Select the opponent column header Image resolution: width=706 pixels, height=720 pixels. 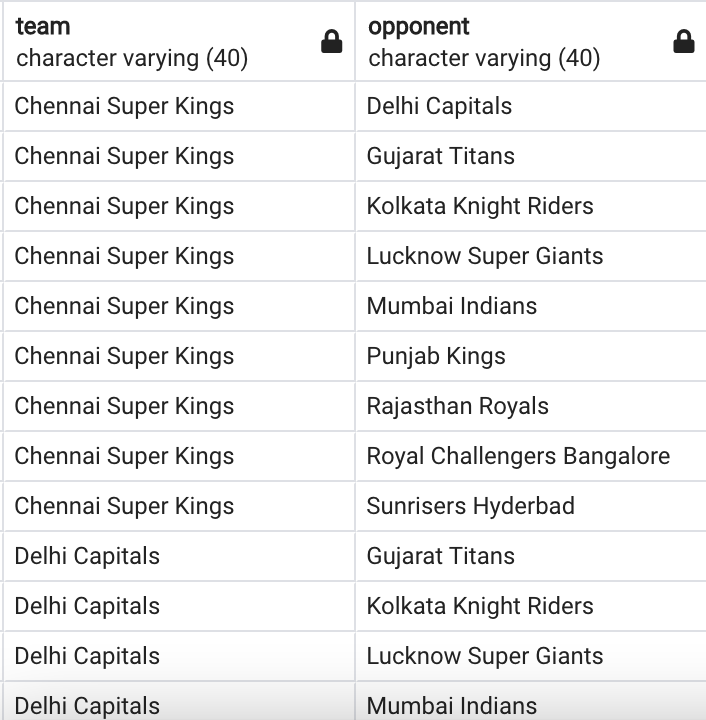[531, 42]
